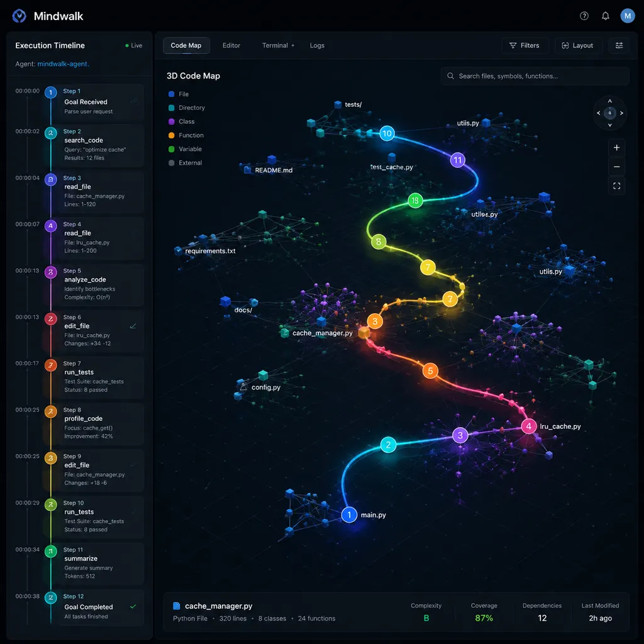Click the main.py node label

(374, 515)
